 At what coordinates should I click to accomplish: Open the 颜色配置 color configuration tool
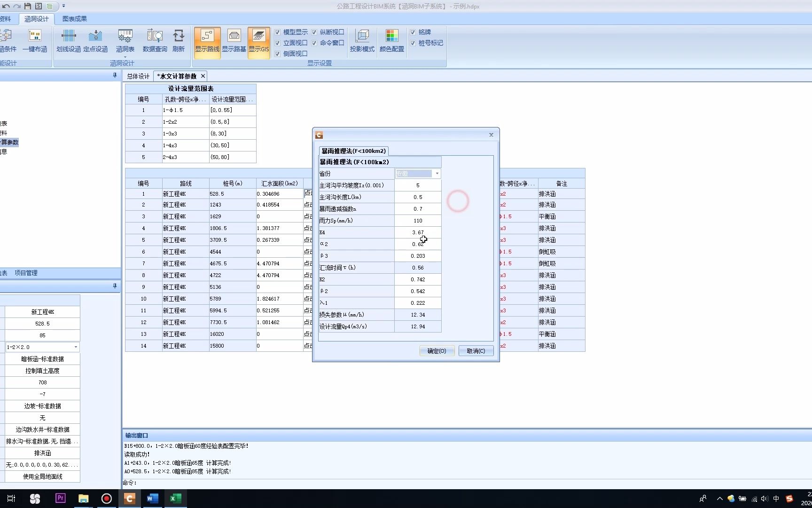(391, 41)
